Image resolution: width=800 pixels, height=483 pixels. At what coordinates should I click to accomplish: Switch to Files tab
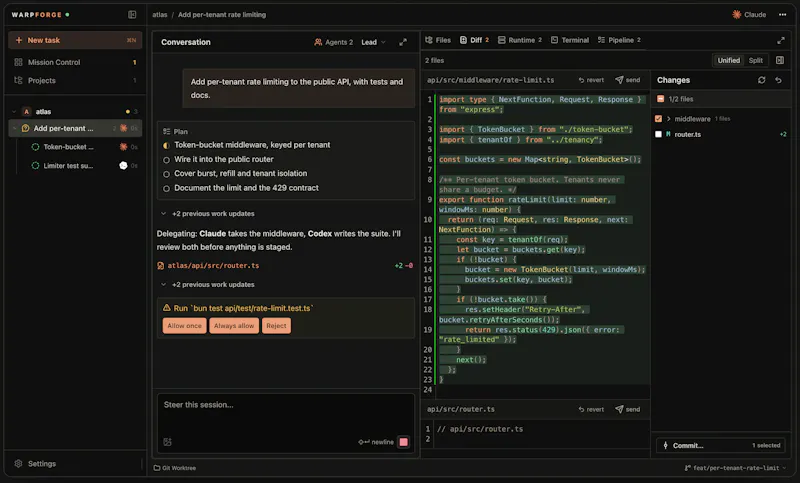click(x=438, y=40)
